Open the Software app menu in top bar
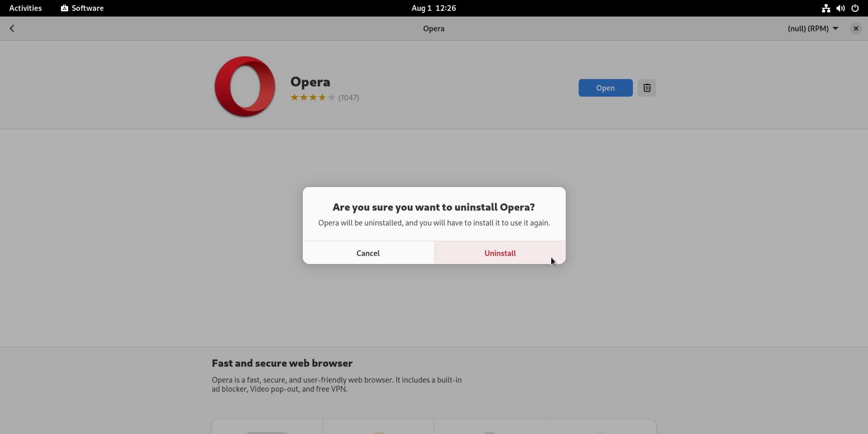Screen dimensions: 868x434 coord(82,8)
